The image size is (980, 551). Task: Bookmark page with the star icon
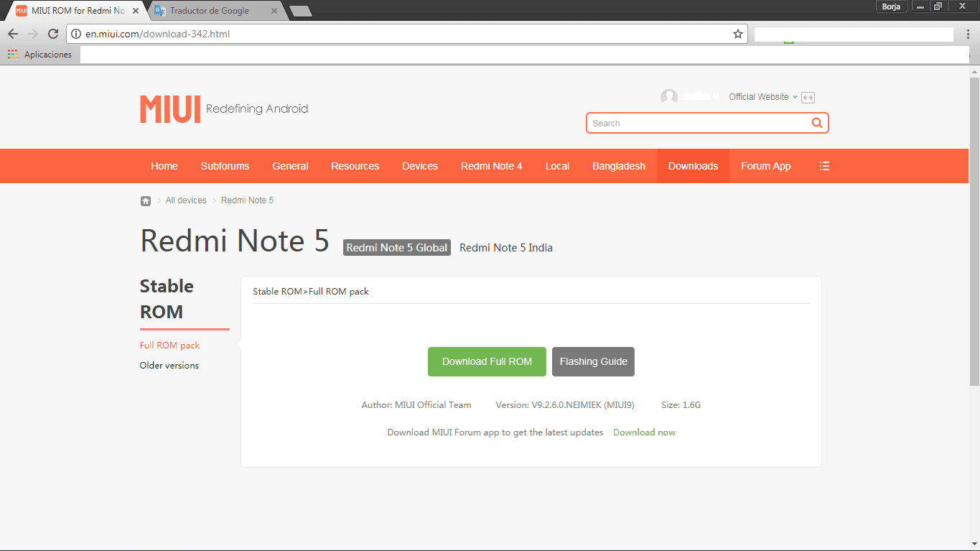pyautogui.click(x=738, y=34)
